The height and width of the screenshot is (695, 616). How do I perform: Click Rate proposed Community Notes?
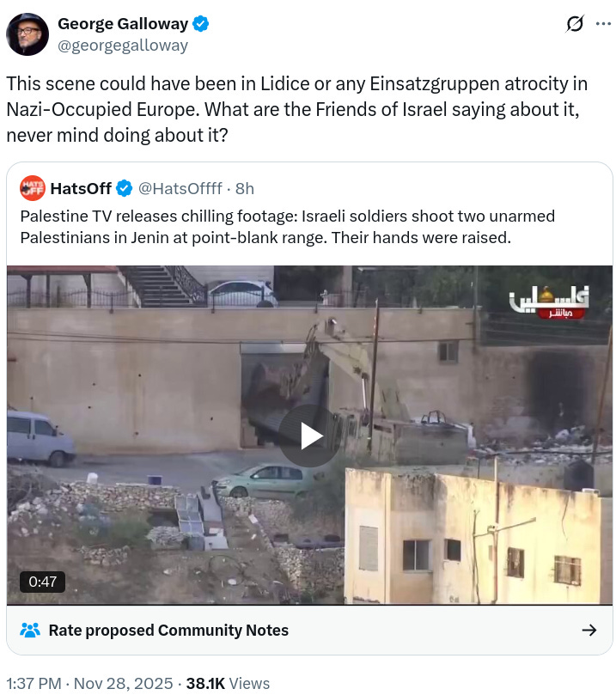point(168,630)
